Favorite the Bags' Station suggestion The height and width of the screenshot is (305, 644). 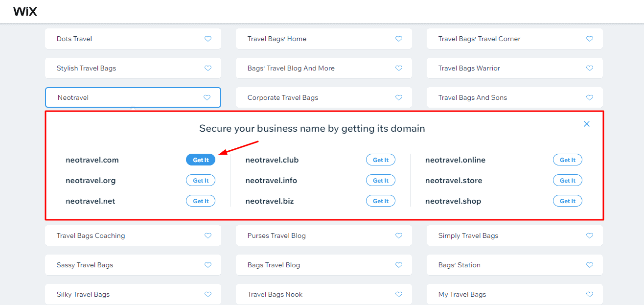(590, 265)
